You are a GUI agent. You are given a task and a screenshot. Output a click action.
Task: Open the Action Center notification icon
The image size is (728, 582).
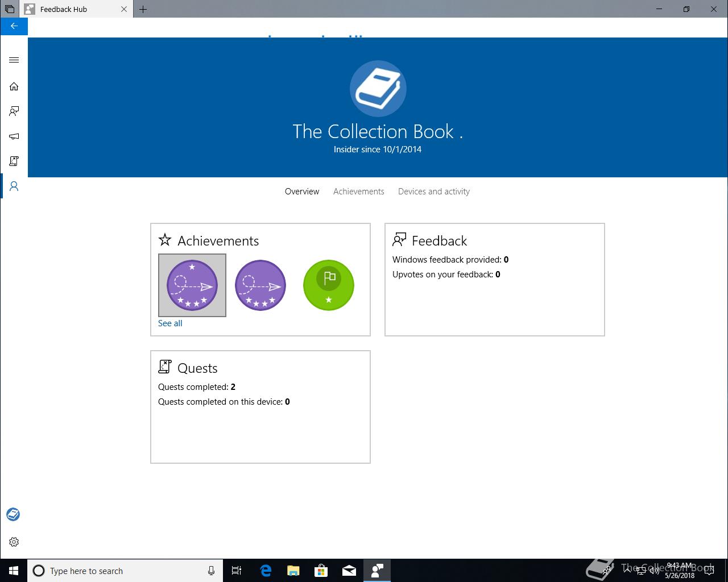pos(709,571)
